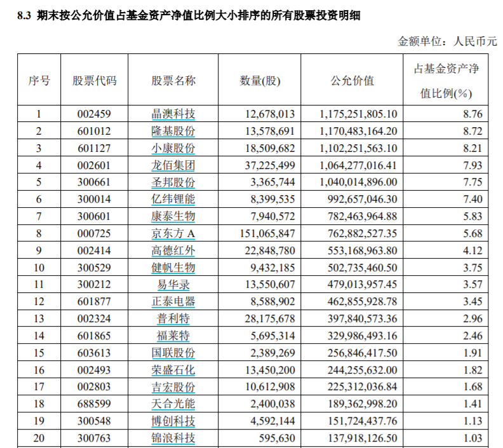Click the 数量(股) column header
Image resolution: width=503 pixels, height=448 pixels.
tap(260, 81)
